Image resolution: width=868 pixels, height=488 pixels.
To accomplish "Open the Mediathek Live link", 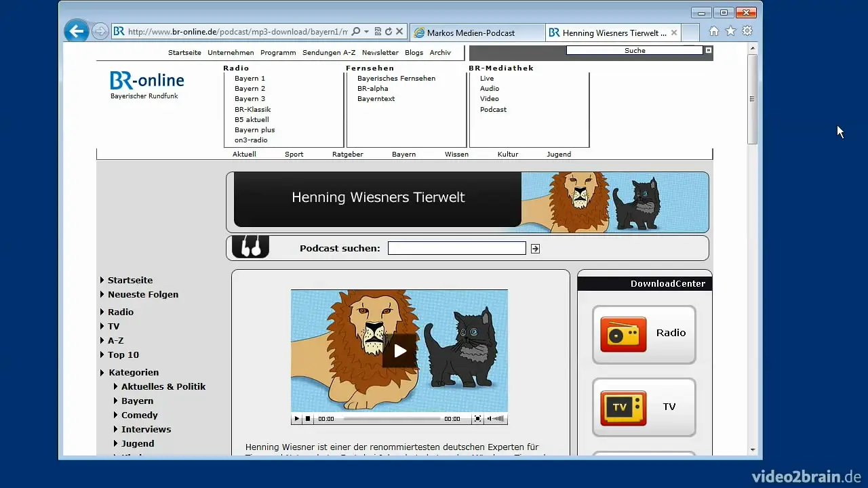I will pyautogui.click(x=487, y=79).
